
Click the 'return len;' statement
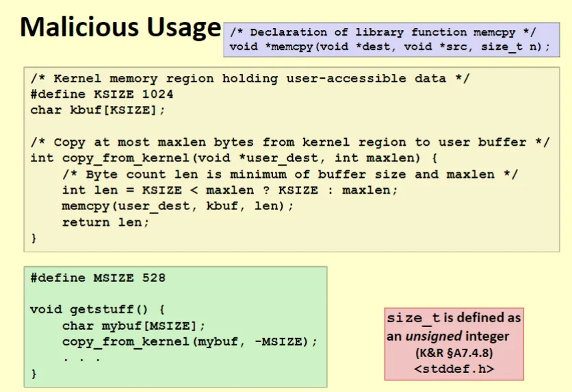click(105, 222)
